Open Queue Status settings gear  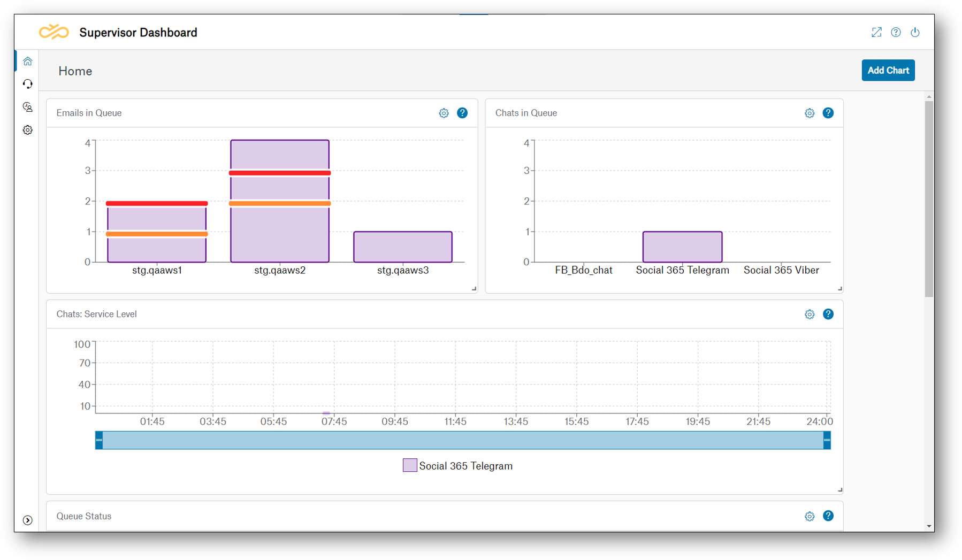tap(810, 516)
